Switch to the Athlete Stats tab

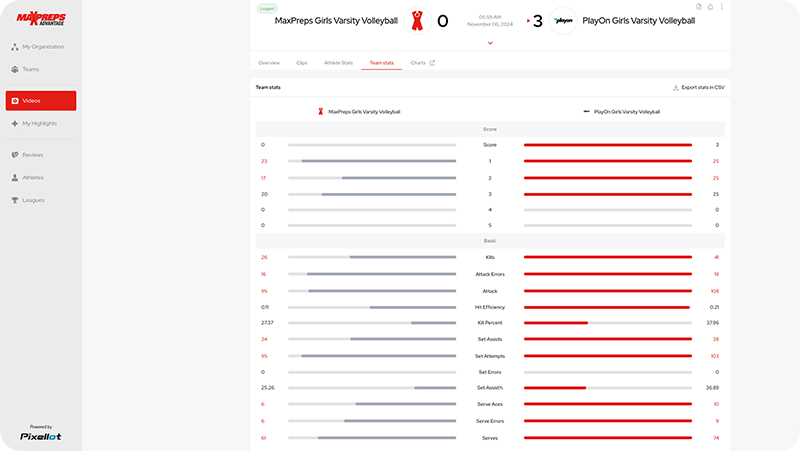pyautogui.click(x=338, y=63)
